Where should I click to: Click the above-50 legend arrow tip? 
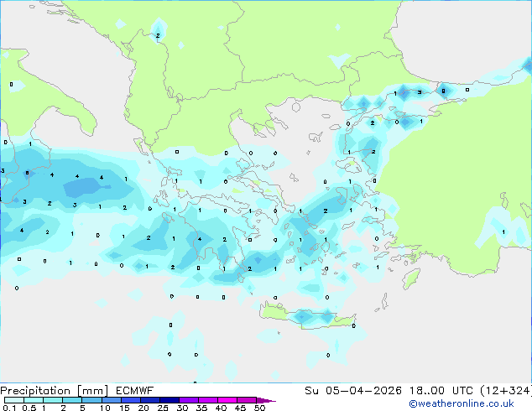[266, 400]
